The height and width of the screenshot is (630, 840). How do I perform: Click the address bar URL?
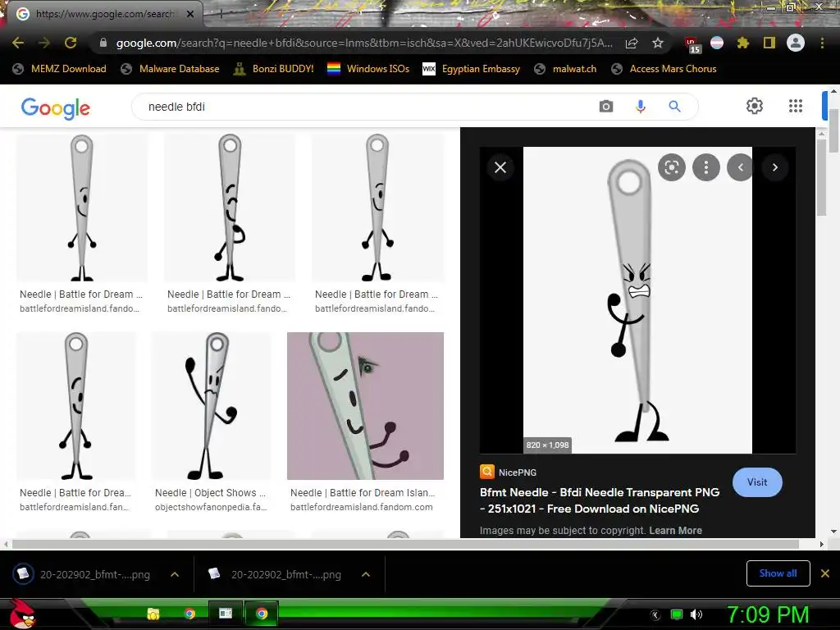click(x=364, y=43)
